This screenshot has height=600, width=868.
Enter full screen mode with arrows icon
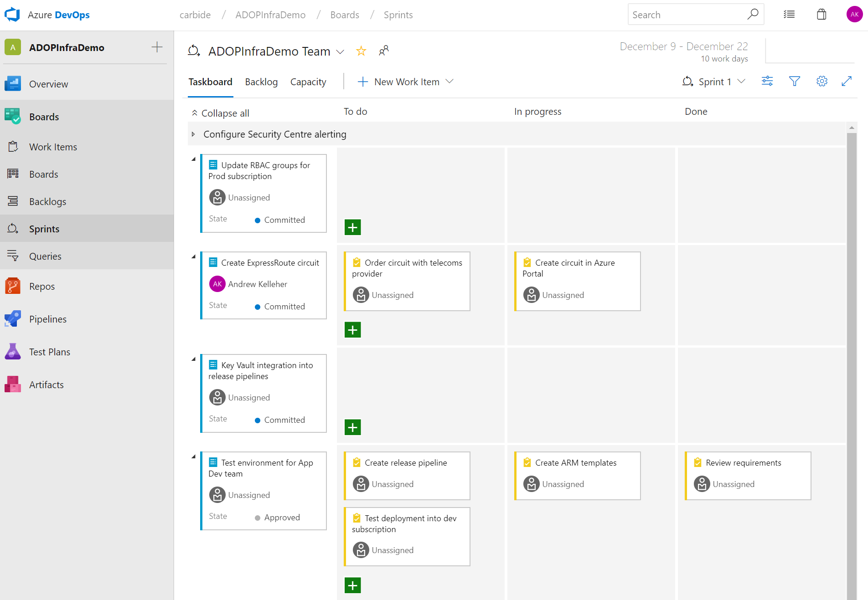[847, 81]
